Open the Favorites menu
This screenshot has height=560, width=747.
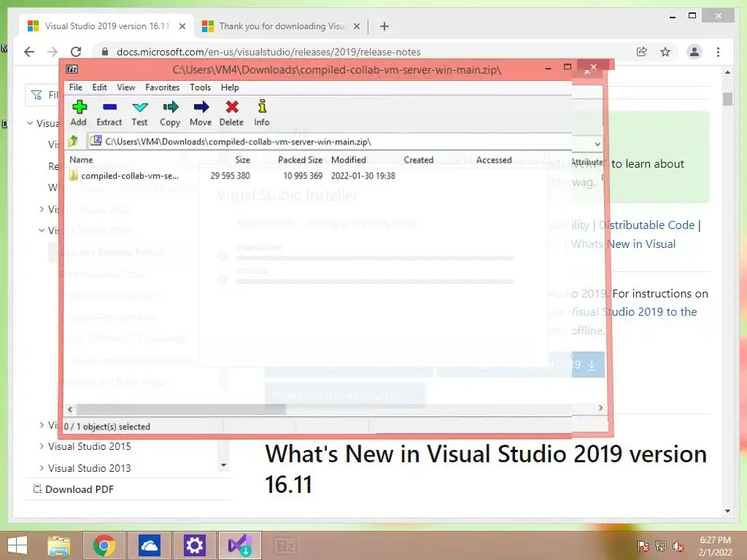click(x=163, y=87)
